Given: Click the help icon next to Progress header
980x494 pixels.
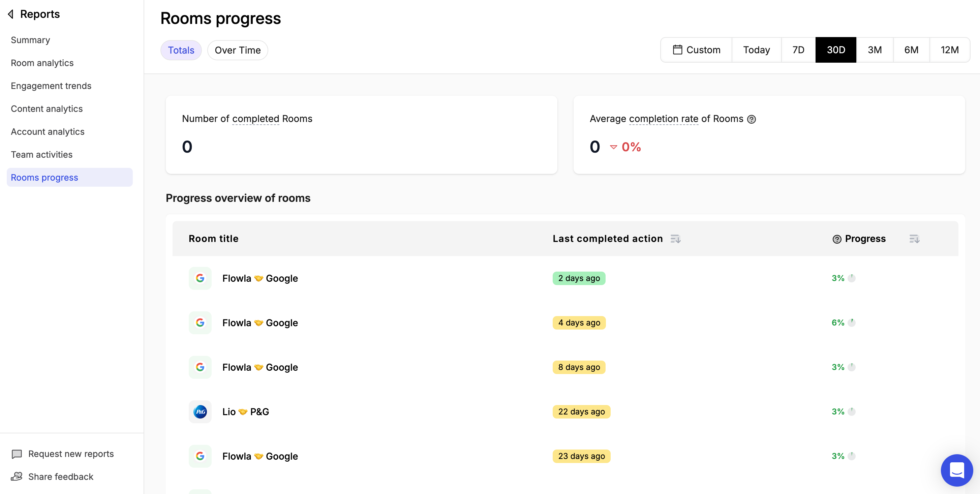Looking at the screenshot, I should (x=837, y=239).
